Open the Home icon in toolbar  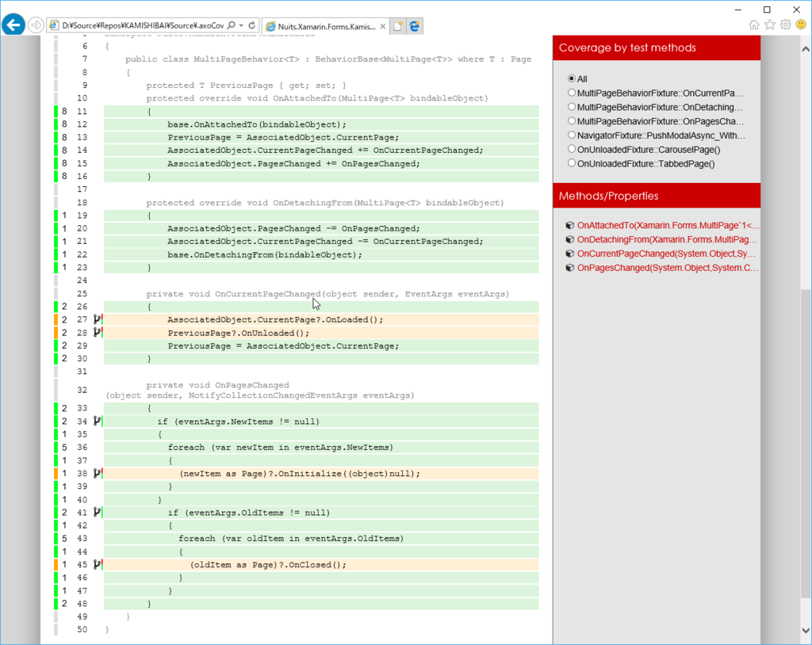coord(754,25)
